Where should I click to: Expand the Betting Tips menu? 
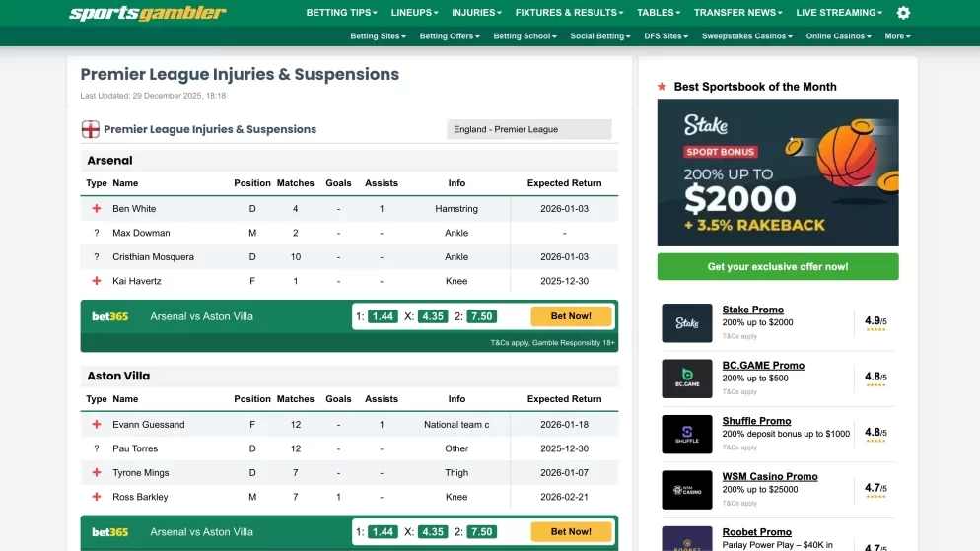click(x=341, y=13)
